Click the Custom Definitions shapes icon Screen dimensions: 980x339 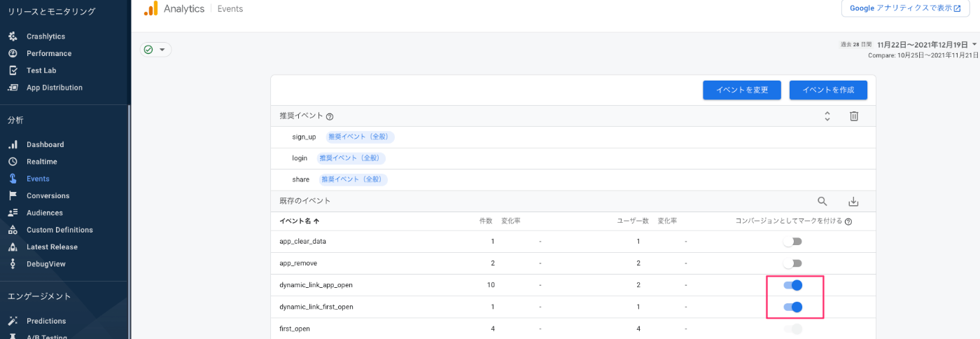(x=13, y=230)
